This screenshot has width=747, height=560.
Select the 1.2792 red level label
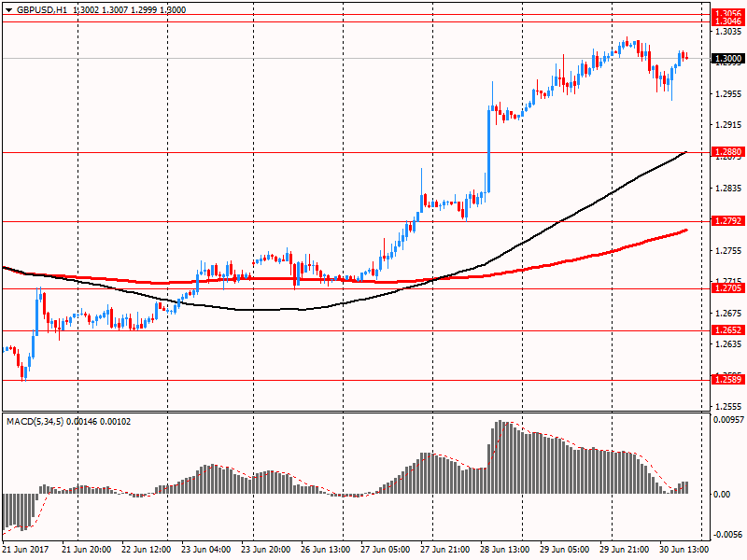click(x=728, y=221)
